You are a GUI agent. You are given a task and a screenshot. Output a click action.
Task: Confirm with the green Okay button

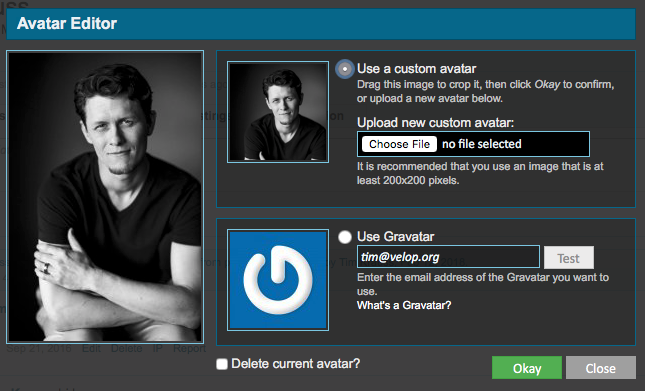coord(527,368)
